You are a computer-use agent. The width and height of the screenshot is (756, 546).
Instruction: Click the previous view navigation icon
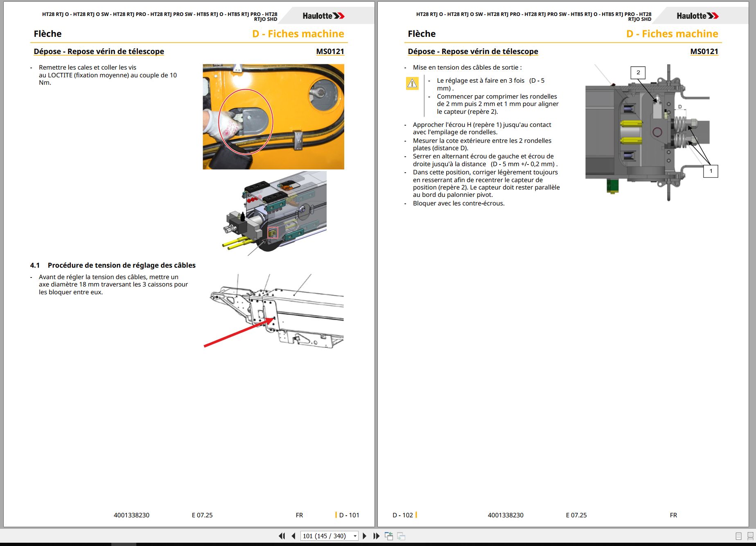click(389, 536)
